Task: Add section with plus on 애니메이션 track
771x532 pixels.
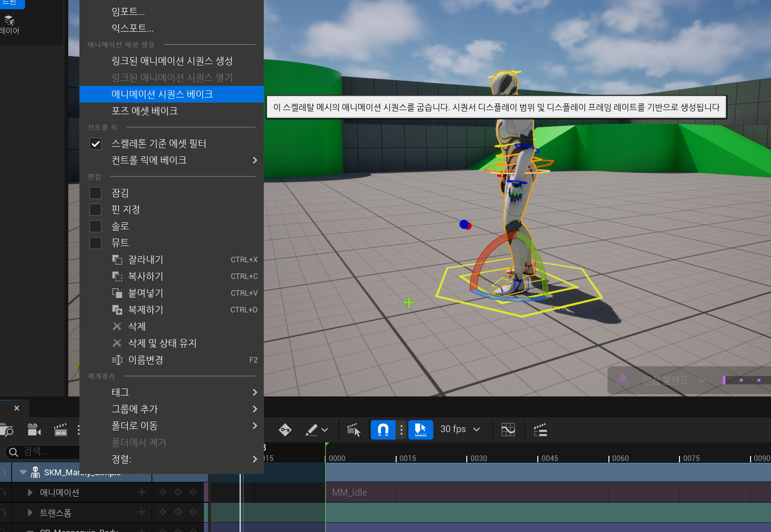Action: pyautogui.click(x=142, y=492)
